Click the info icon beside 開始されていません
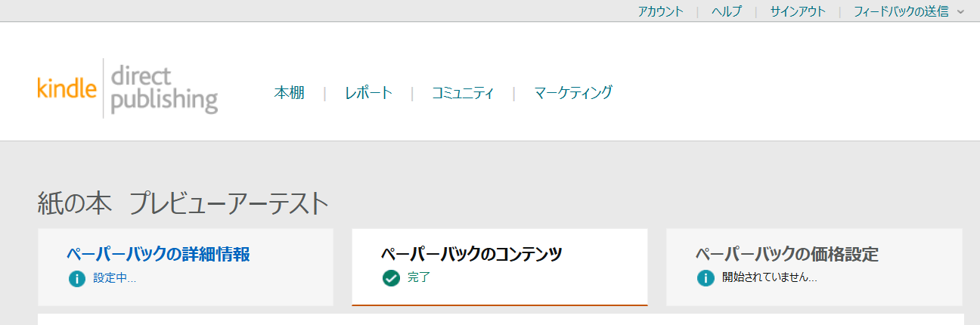980x325 pixels. click(x=706, y=278)
